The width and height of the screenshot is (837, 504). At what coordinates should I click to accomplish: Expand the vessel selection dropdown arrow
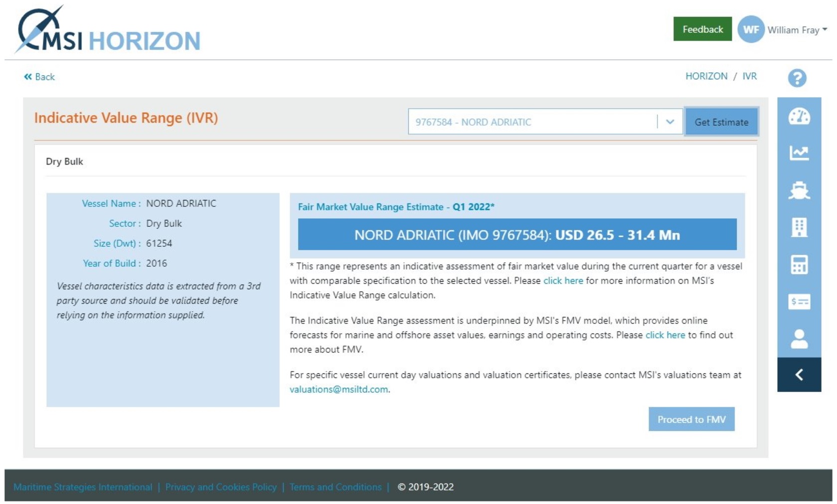[x=670, y=122]
